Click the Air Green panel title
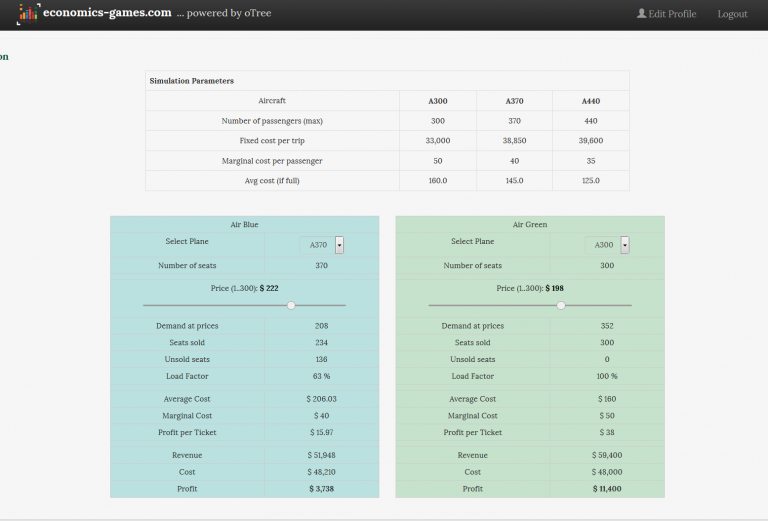Viewport: 768px width, 521px height. pos(530,225)
